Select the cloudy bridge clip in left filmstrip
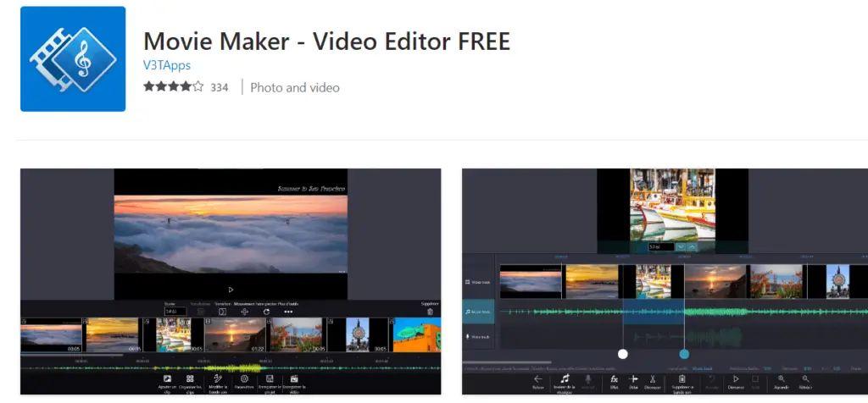The width and height of the screenshot is (868, 403). click(51, 335)
